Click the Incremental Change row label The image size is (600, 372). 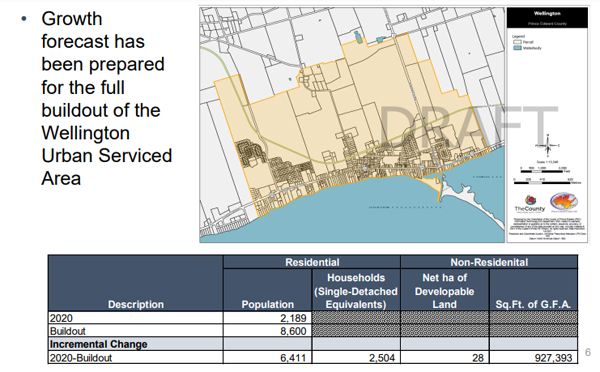coord(98,344)
